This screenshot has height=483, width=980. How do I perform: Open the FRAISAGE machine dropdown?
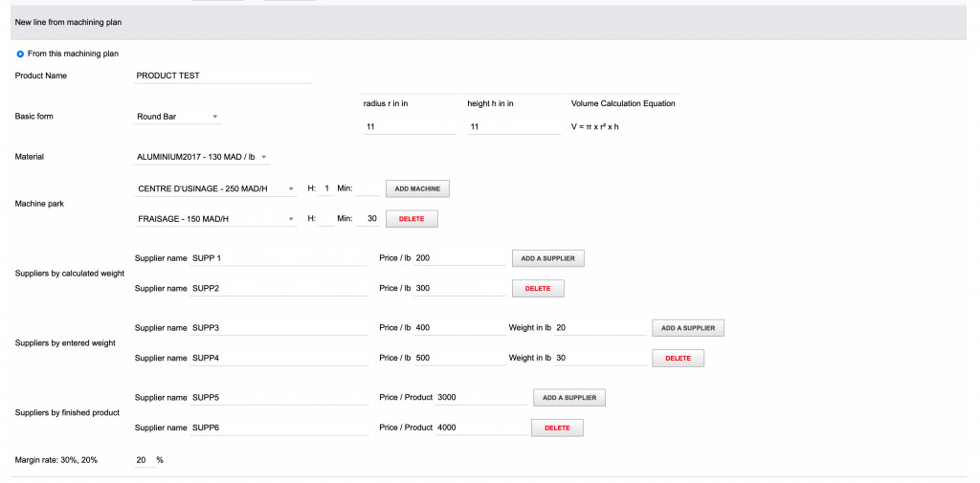click(x=216, y=219)
